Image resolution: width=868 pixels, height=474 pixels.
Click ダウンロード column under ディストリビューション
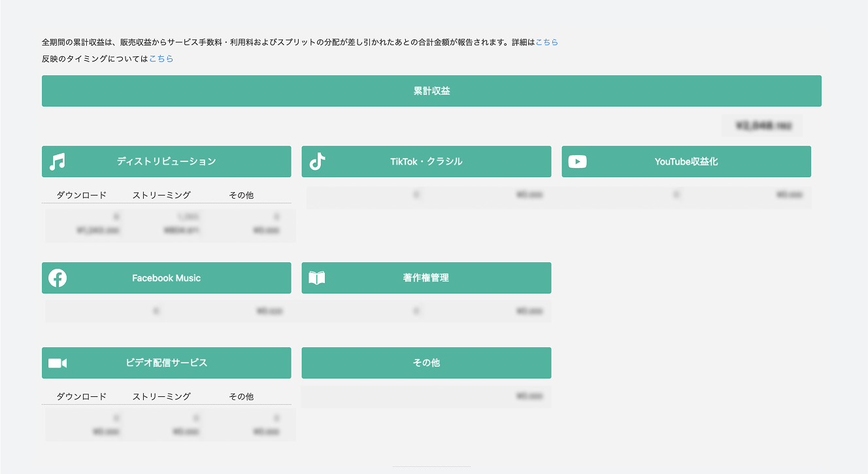(x=82, y=195)
